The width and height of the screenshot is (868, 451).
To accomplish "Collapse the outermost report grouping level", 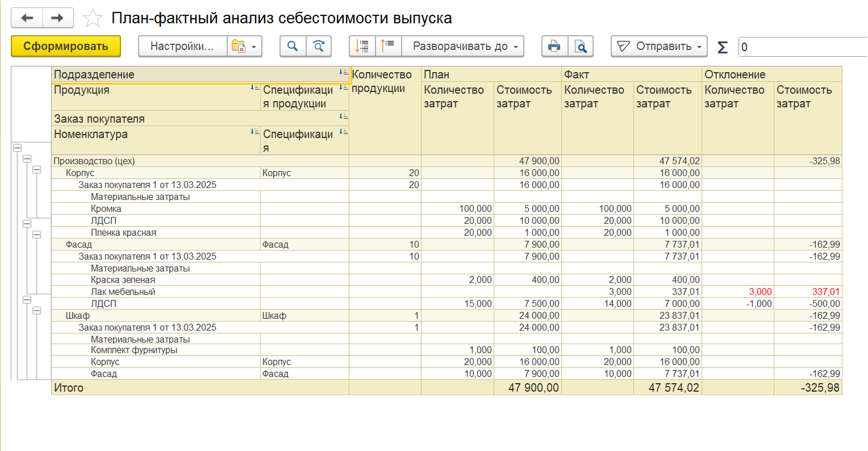I will 17,148.
